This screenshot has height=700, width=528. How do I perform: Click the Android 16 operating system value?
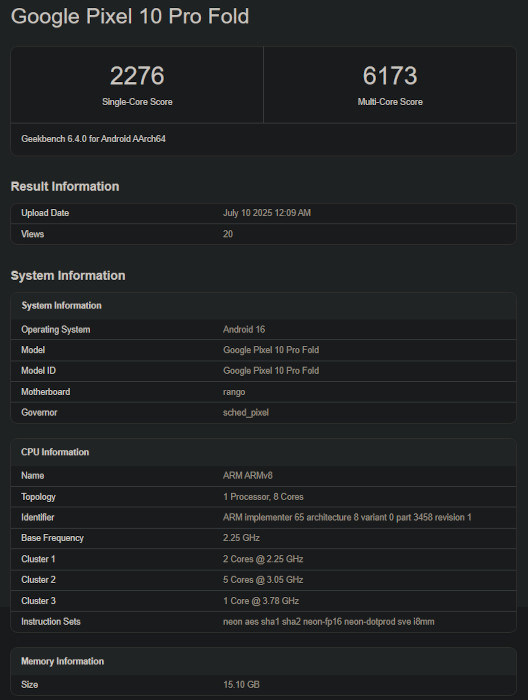[244, 329]
